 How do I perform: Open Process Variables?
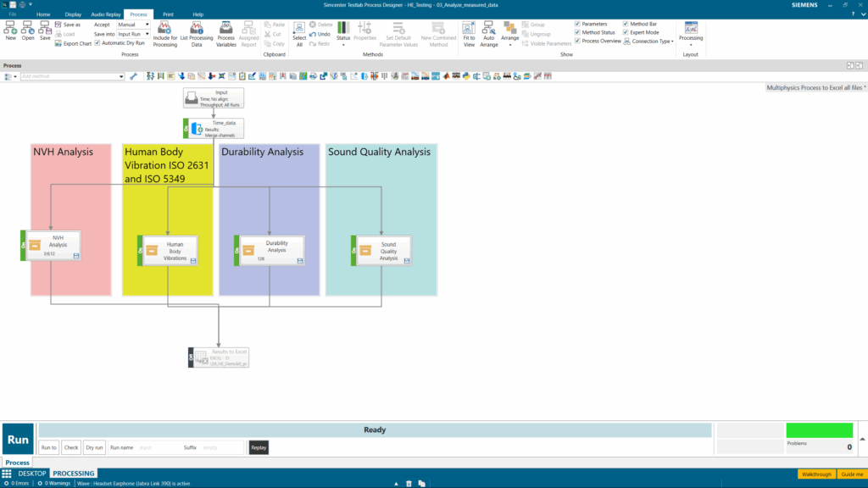226,30
